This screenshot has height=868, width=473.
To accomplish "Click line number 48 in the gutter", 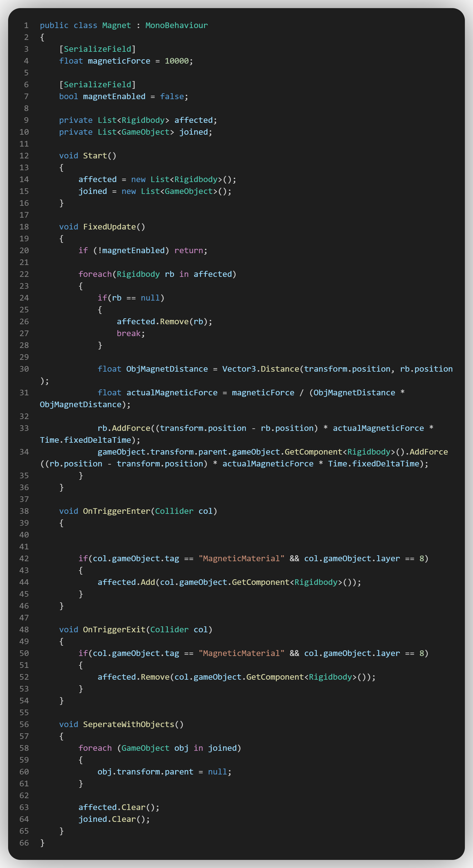I will point(24,630).
